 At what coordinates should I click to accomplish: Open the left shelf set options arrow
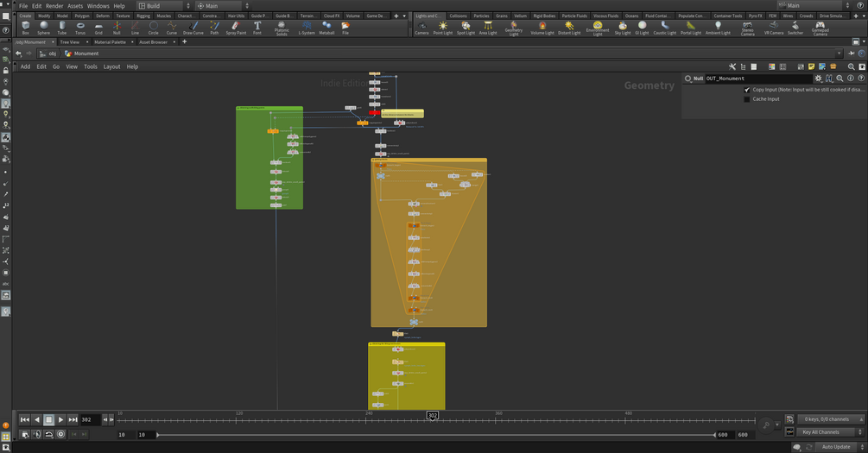(404, 16)
